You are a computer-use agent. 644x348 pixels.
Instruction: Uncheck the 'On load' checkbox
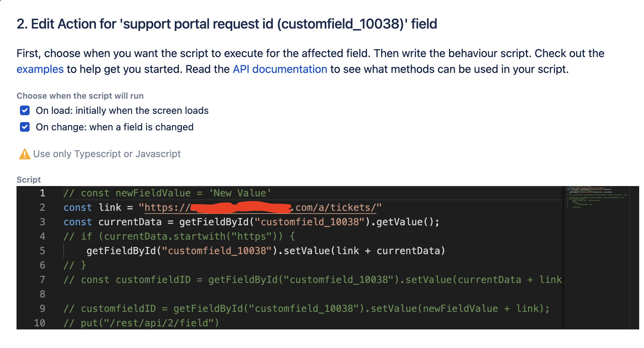click(x=25, y=110)
